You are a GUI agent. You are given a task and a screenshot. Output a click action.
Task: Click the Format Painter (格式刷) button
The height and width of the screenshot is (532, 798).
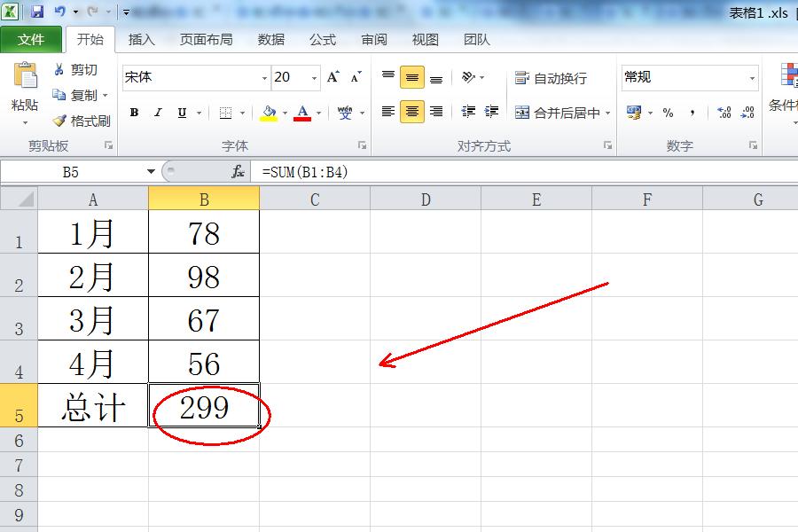click(x=82, y=121)
